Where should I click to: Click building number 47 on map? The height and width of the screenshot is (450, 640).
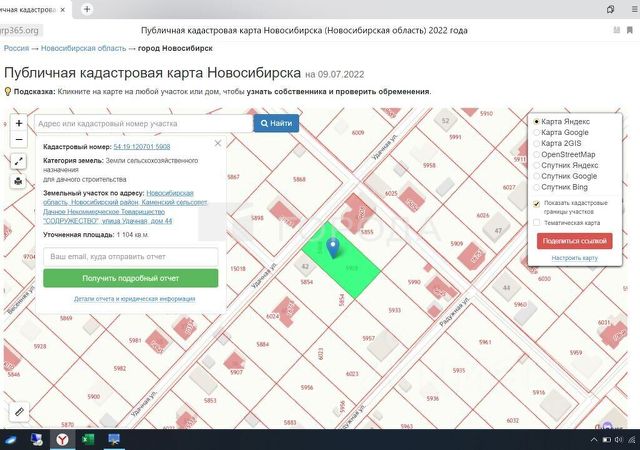(x=498, y=231)
